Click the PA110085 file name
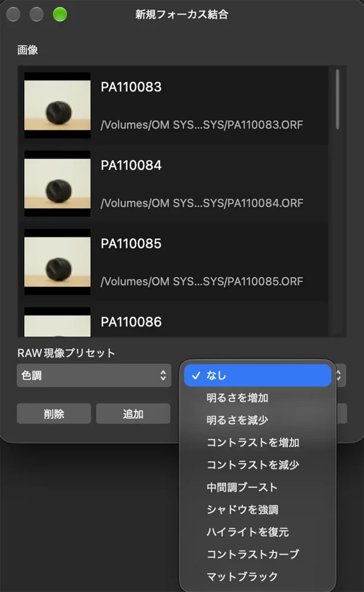This screenshot has height=592, width=364. (x=131, y=243)
